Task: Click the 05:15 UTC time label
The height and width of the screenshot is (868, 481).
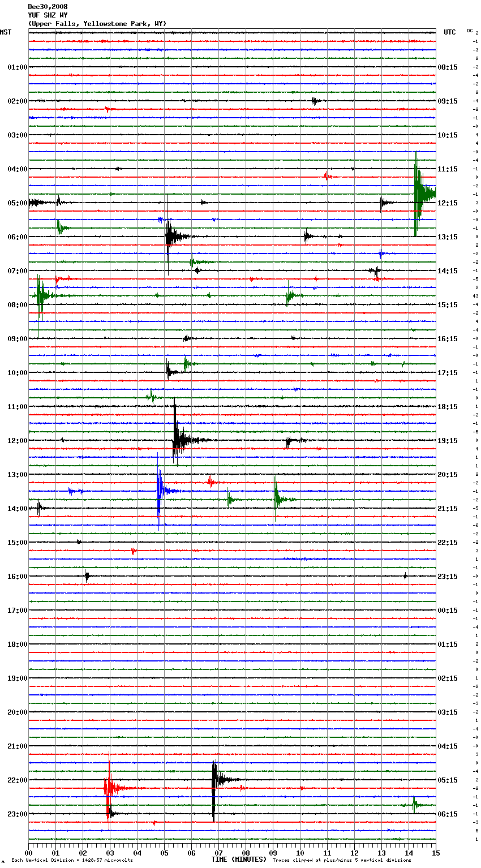Action: tap(448, 780)
